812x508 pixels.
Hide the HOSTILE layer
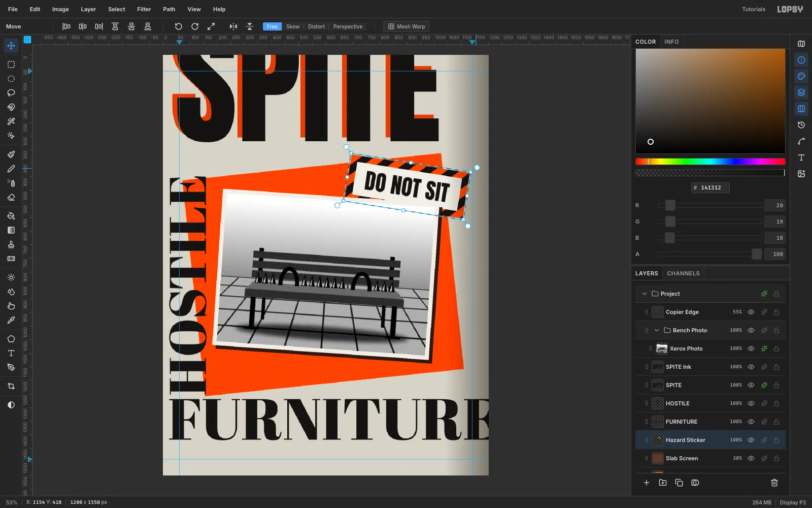tap(751, 403)
